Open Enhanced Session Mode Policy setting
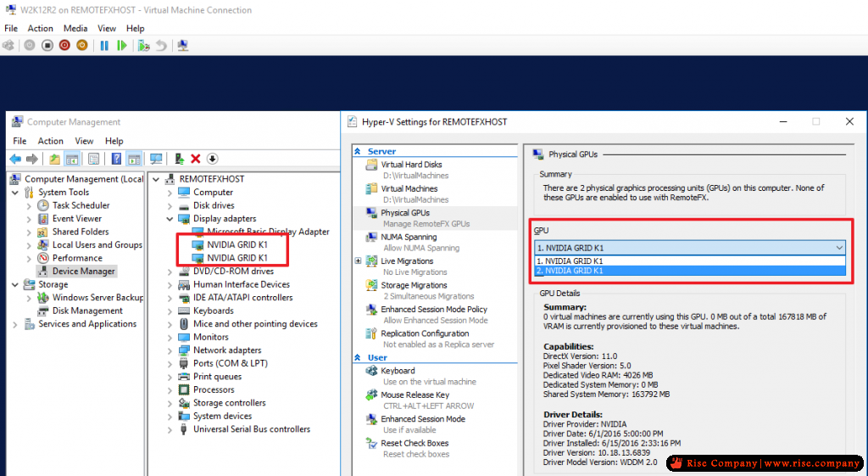This screenshot has width=868, height=476. coord(433,310)
